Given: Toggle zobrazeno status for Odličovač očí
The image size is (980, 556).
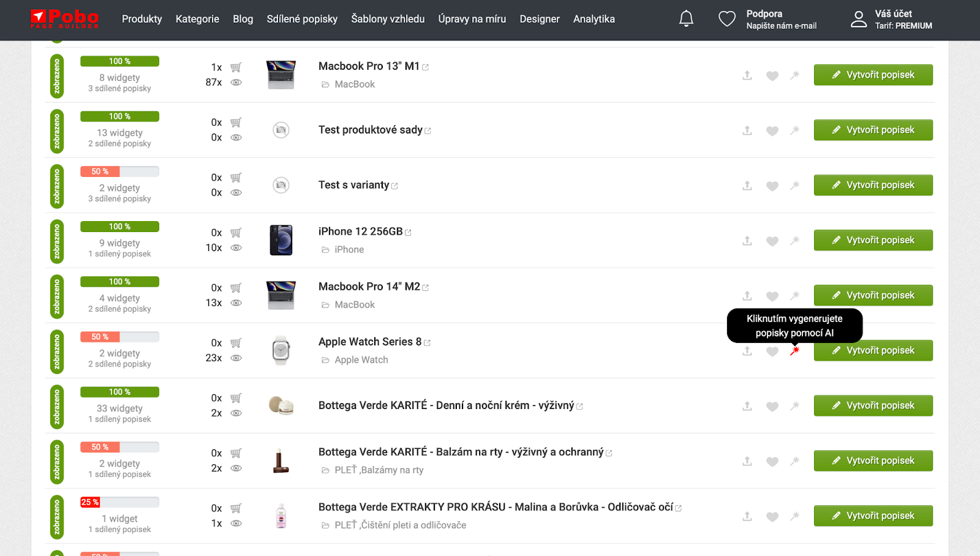Looking at the screenshot, I should coord(57,517).
